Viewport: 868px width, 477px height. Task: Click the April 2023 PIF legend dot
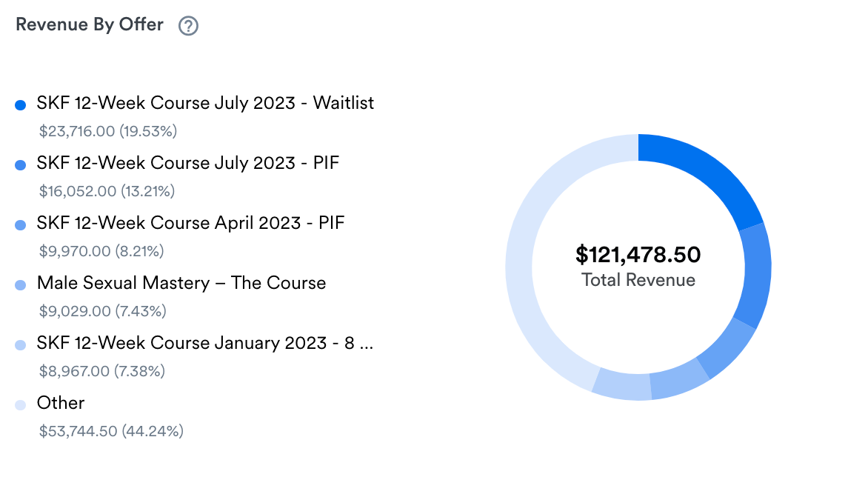click(x=21, y=225)
